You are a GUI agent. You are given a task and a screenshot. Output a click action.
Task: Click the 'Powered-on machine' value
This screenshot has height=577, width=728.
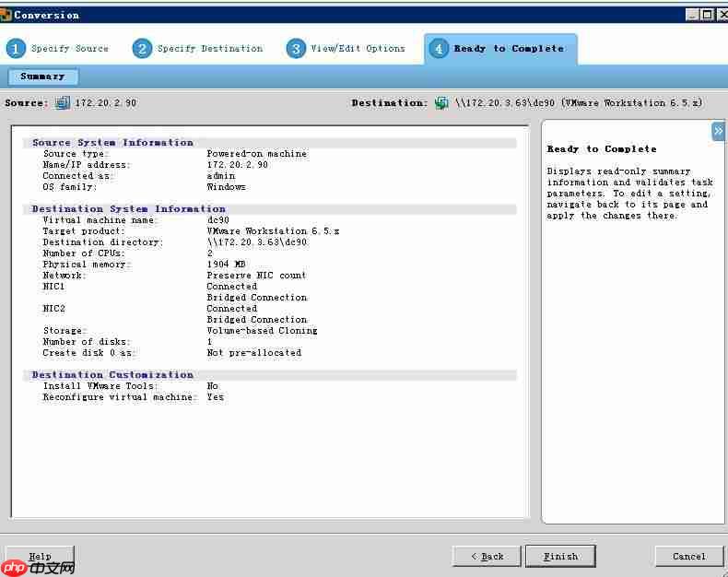click(257, 153)
